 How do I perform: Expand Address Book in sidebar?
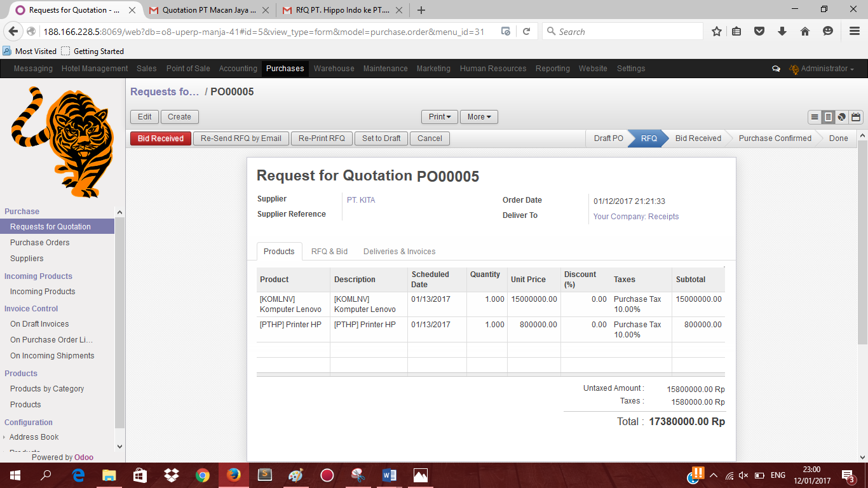click(34, 437)
